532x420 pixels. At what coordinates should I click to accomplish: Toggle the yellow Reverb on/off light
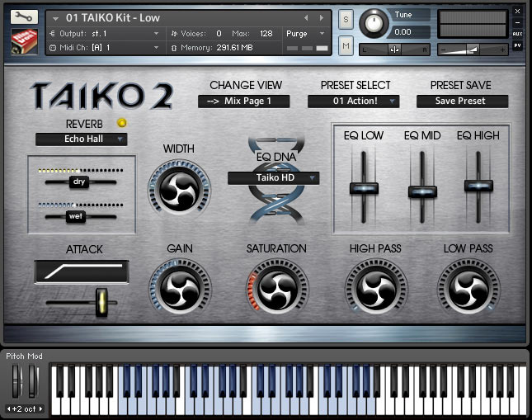[x=122, y=123]
